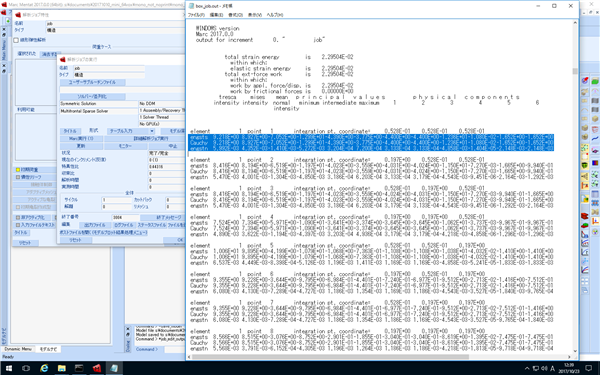Viewport: 600px width, 375px height.
Task: Toggle the 入力ファイルテキスト option
Action: (18, 225)
